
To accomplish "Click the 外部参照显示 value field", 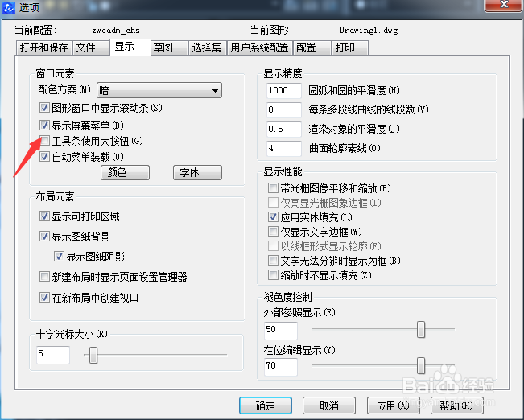I will (x=281, y=331).
